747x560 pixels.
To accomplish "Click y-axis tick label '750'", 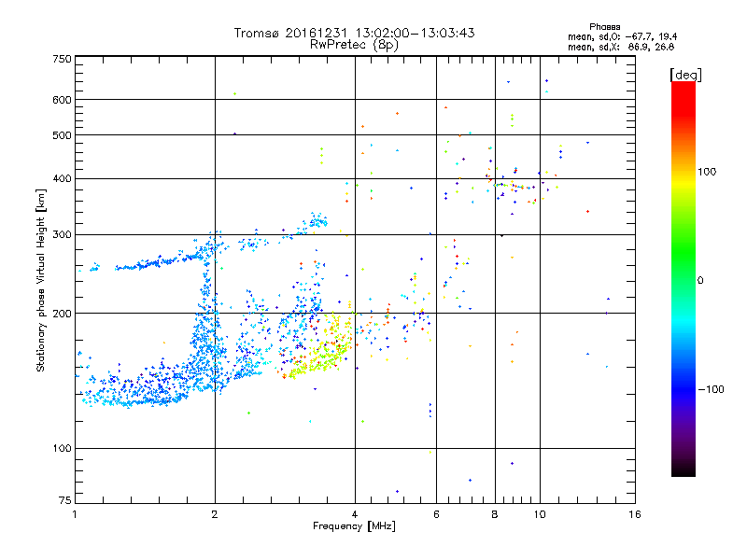I will click(x=62, y=59).
